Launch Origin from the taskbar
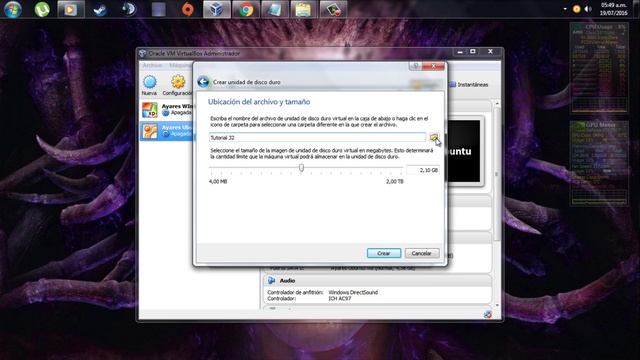 [187, 9]
